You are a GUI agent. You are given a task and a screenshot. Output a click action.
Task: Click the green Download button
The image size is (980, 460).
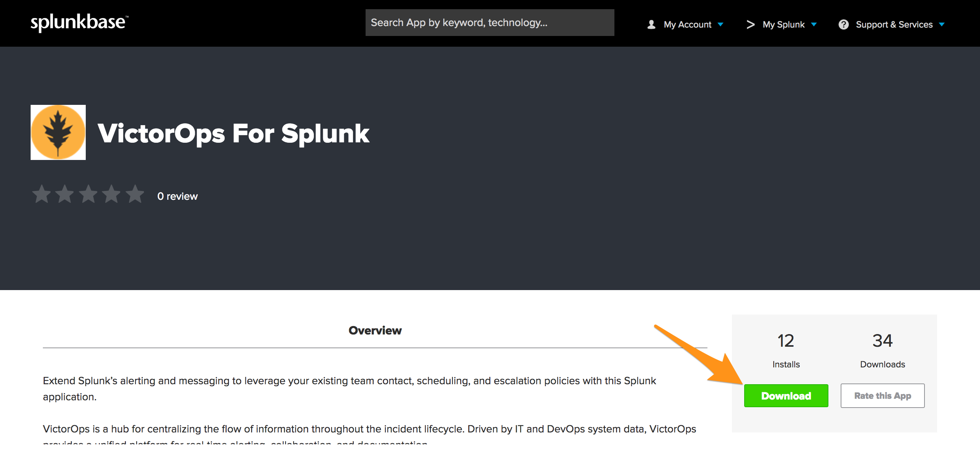(x=786, y=396)
